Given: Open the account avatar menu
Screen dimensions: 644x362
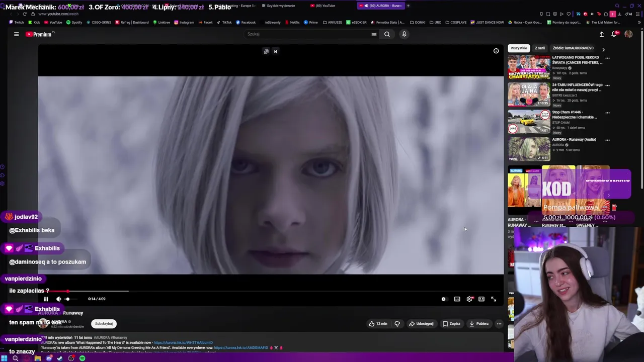Looking at the screenshot, I should coord(628,34).
